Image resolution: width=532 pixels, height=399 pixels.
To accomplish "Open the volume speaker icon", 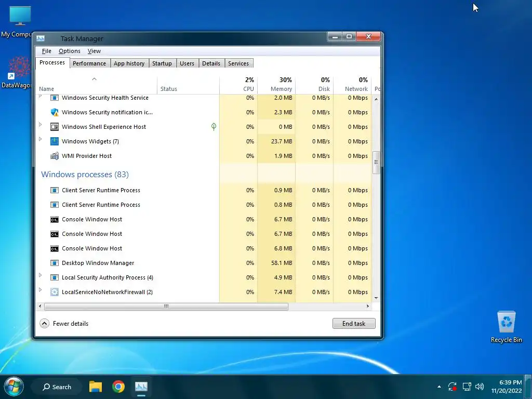I will pos(480,387).
